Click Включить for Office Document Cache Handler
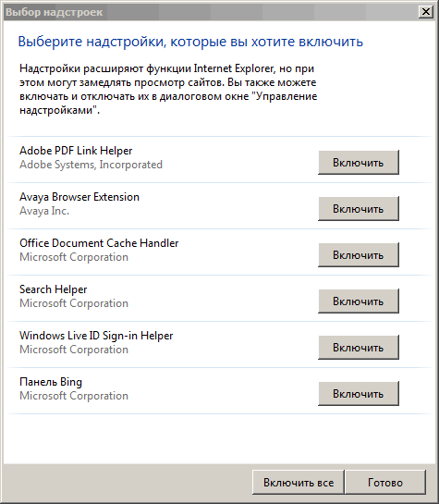Screen dimensions: 439x504 coord(359,255)
